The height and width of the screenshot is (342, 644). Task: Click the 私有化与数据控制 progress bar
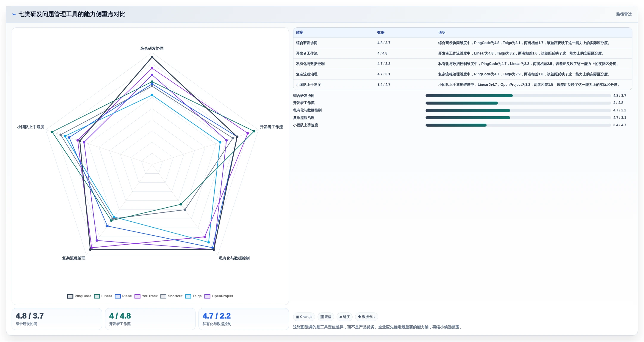point(518,111)
